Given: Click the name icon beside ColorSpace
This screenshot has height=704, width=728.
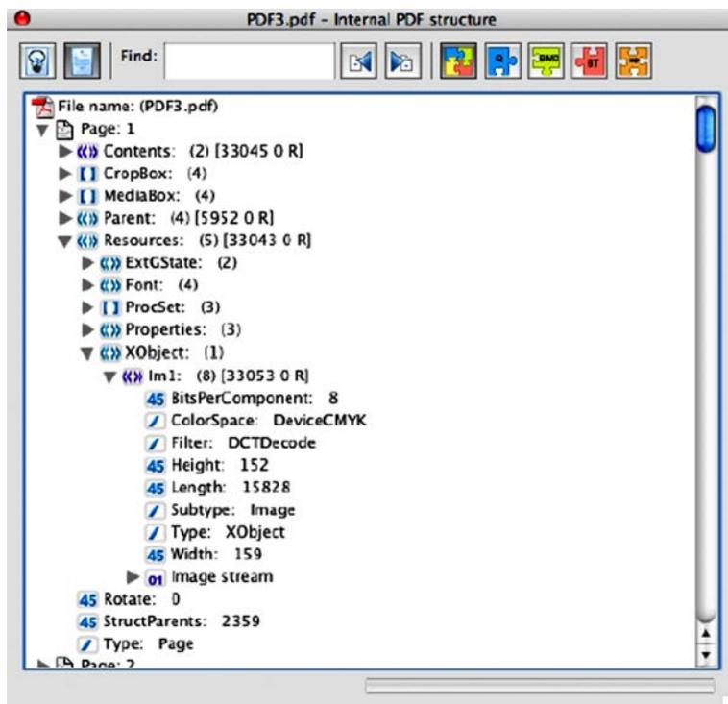Looking at the screenshot, I should pyautogui.click(x=156, y=421).
